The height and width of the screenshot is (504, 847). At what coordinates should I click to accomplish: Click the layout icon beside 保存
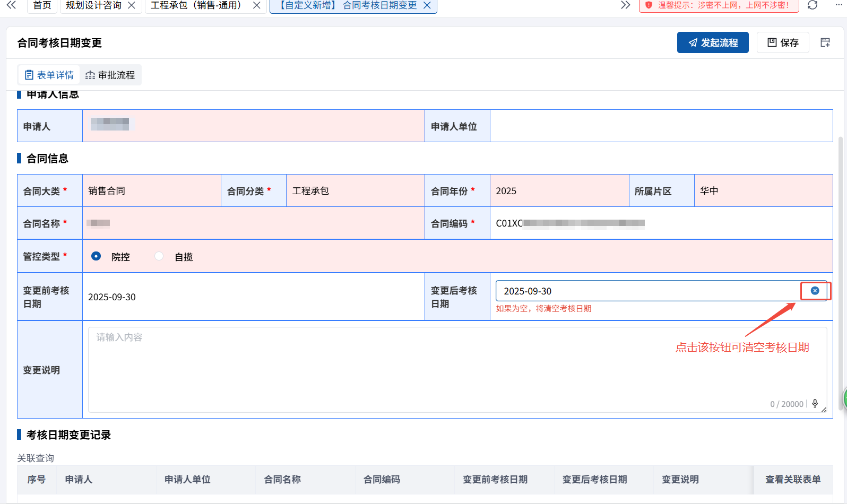point(825,42)
